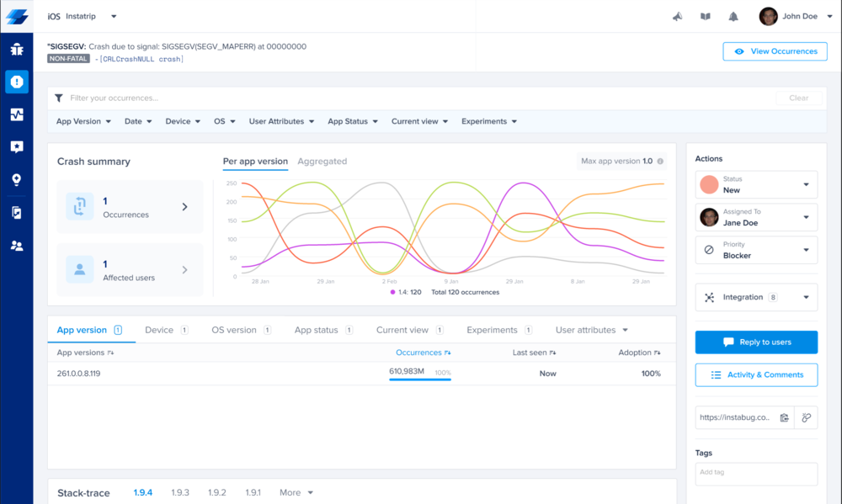The height and width of the screenshot is (504, 842).
Task: Switch to Per app version chart tab
Action: click(255, 161)
